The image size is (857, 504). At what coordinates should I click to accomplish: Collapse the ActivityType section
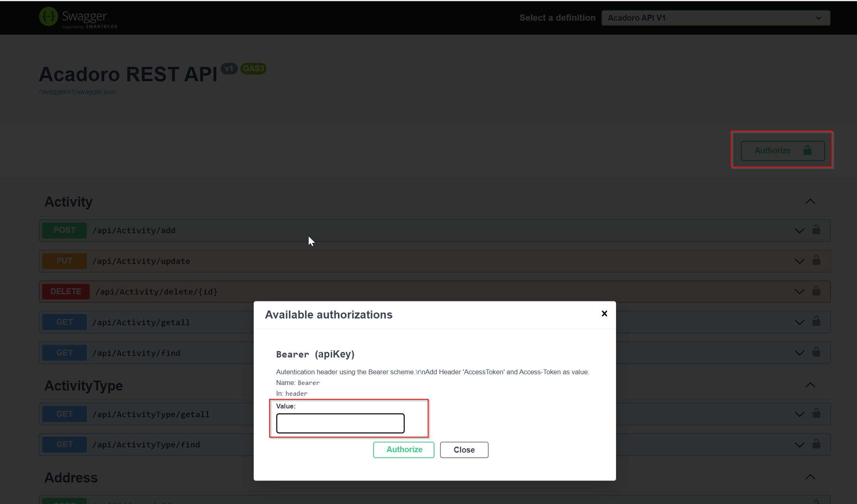[x=810, y=385]
